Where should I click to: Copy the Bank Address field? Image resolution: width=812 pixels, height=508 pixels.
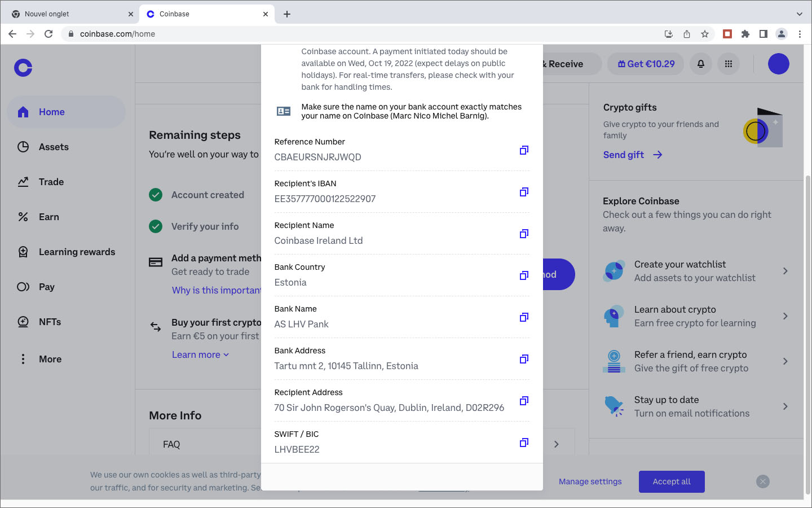524,359
